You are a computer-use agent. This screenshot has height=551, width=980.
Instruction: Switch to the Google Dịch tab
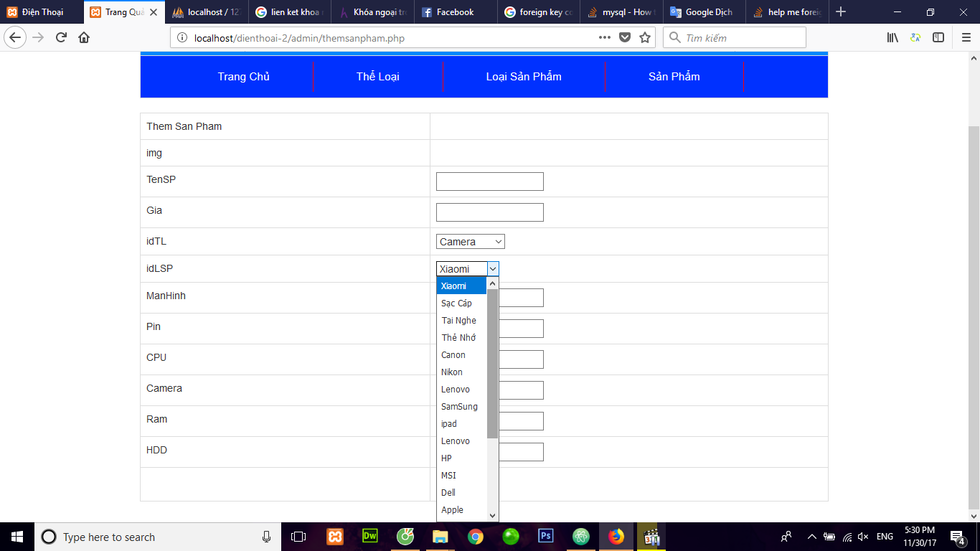pyautogui.click(x=704, y=12)
